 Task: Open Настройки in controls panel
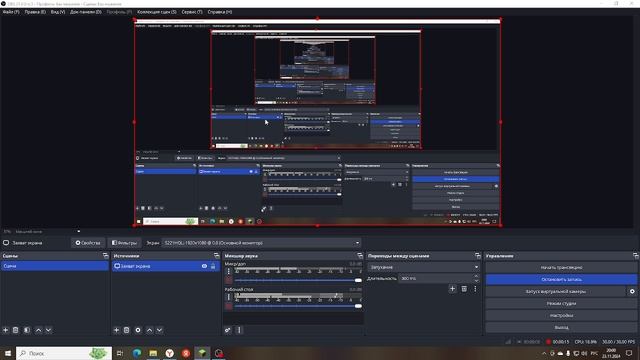coord(561,316)
